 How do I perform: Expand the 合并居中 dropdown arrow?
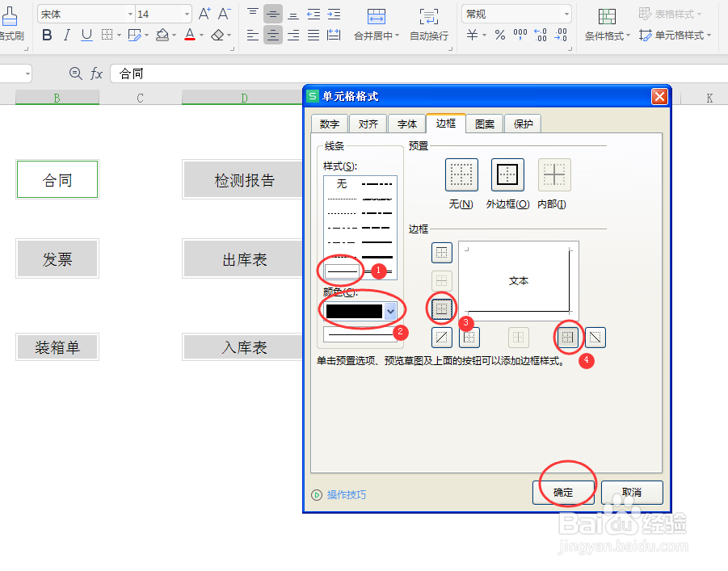coord(398,36)
